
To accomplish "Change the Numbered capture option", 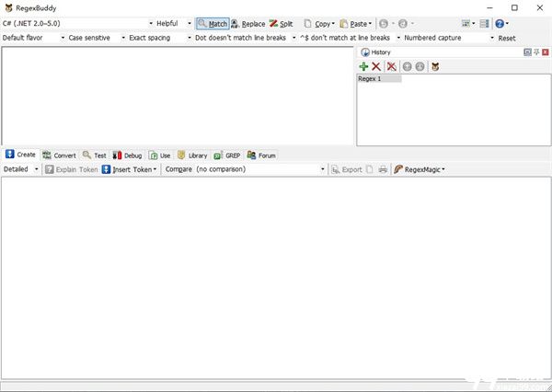I will (449, 38).
